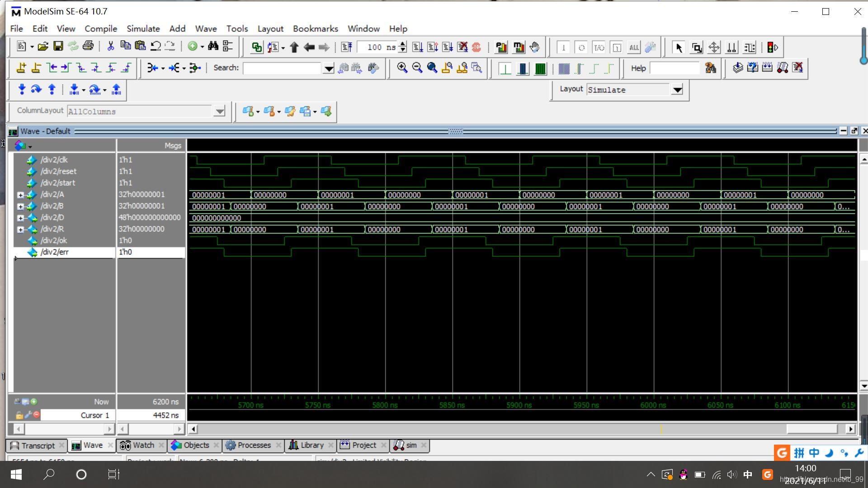Expand the /div2/D signal bus
This screenshot has height=488, width=868.
pyautogui.click(x=20, y=218)
